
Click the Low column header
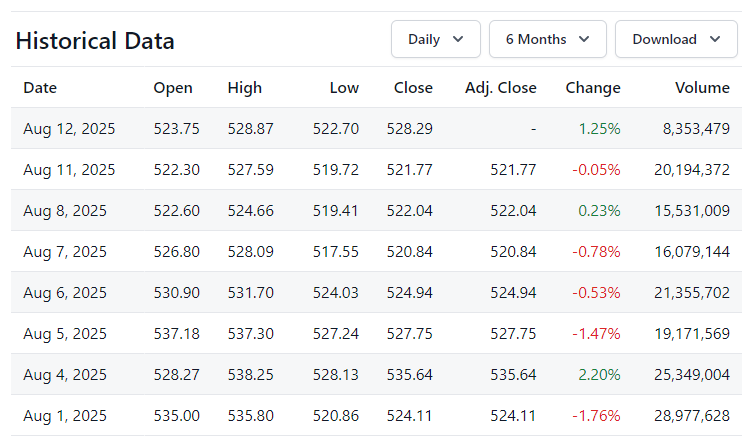(344, 88)
